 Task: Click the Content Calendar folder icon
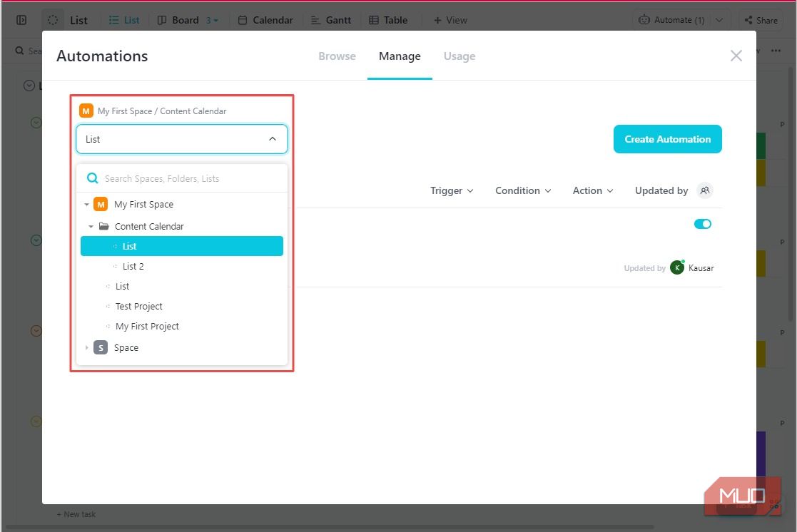104,226
